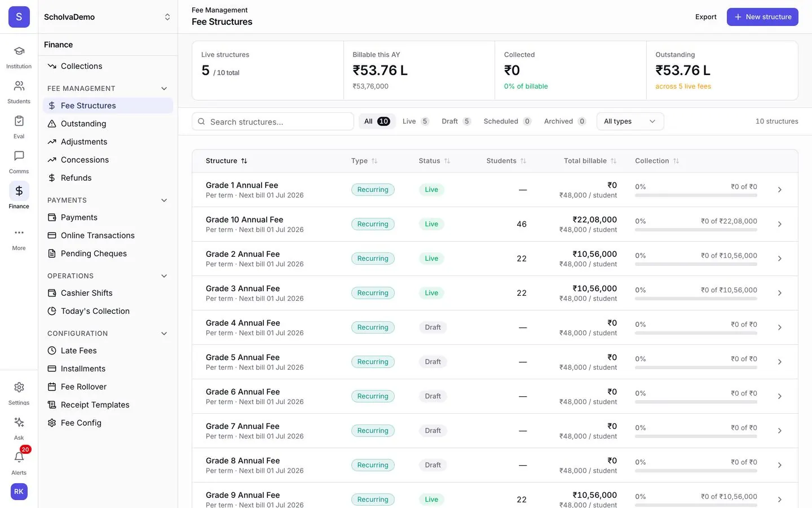Viewport: 812px width, 508px height.
Task: Open the Grade 5 Annual Fee row
Action: point(495,362)
